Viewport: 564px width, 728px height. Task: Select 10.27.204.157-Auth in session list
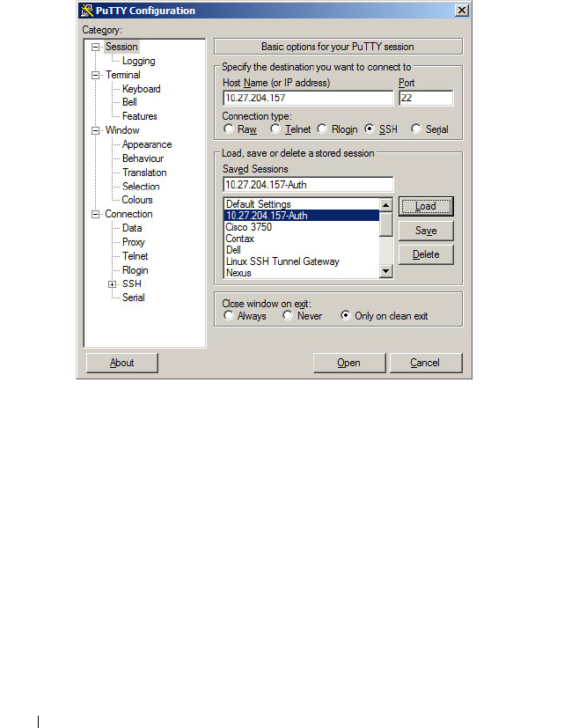click(302, 216)
